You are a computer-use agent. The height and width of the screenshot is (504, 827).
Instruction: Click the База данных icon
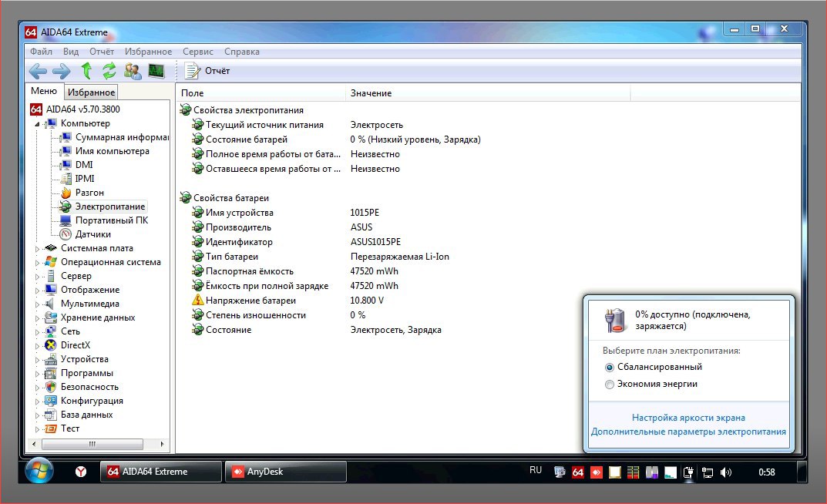click(x=51, y=415)
